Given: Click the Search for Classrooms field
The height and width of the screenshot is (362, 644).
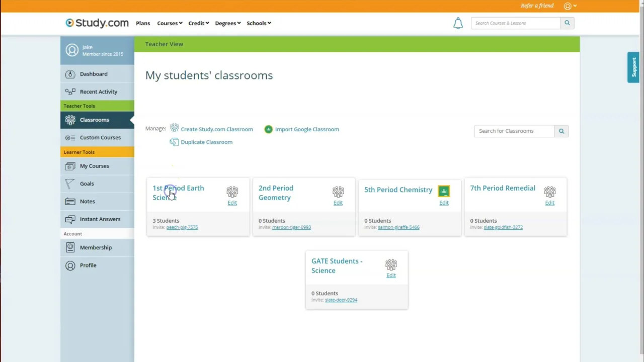Looking at the screenshot, I should 514,131.
